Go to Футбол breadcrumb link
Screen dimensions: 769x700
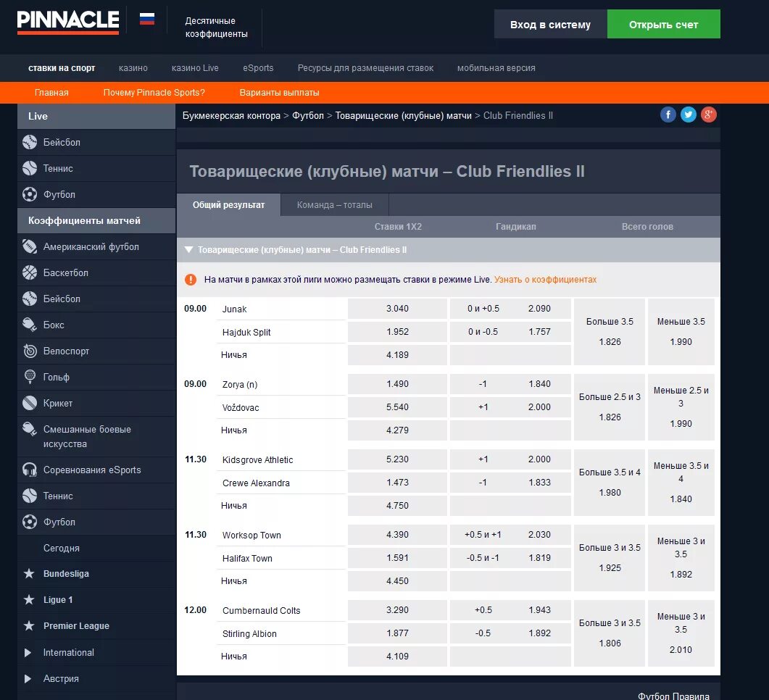[308, 116]
